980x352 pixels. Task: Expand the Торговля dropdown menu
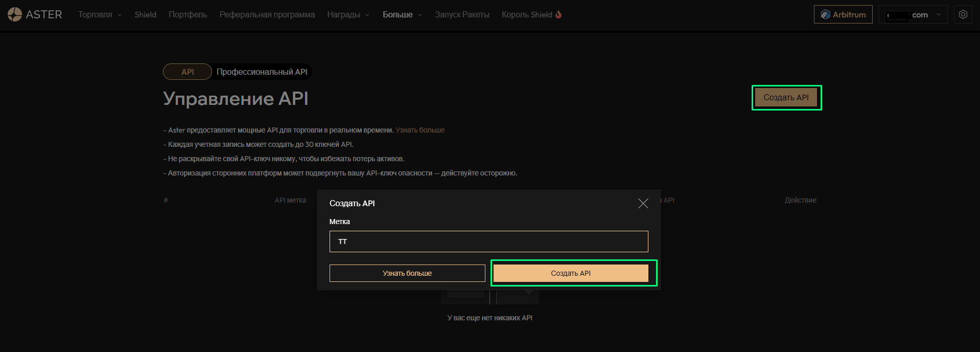pyautogui.click(x=100, y=14)
